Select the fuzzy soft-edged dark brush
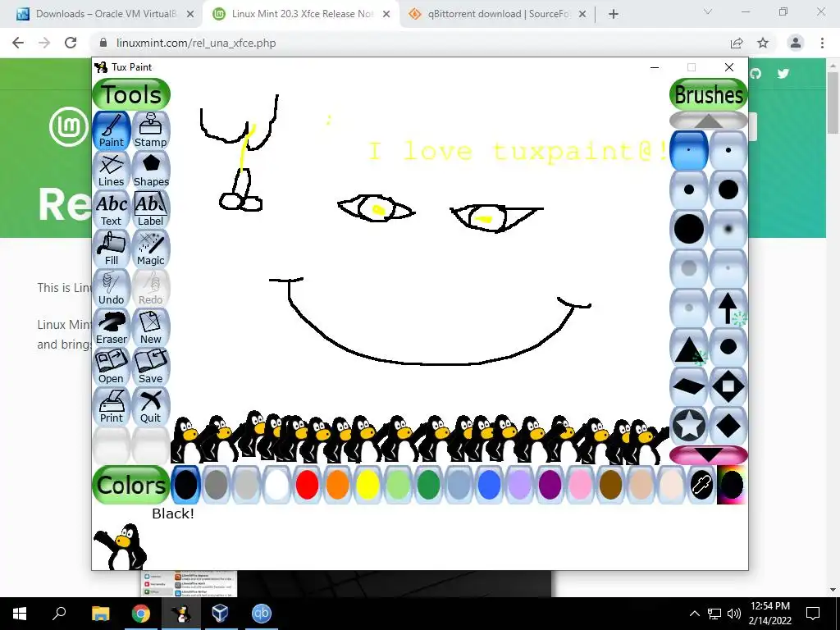 click(728, 229)
